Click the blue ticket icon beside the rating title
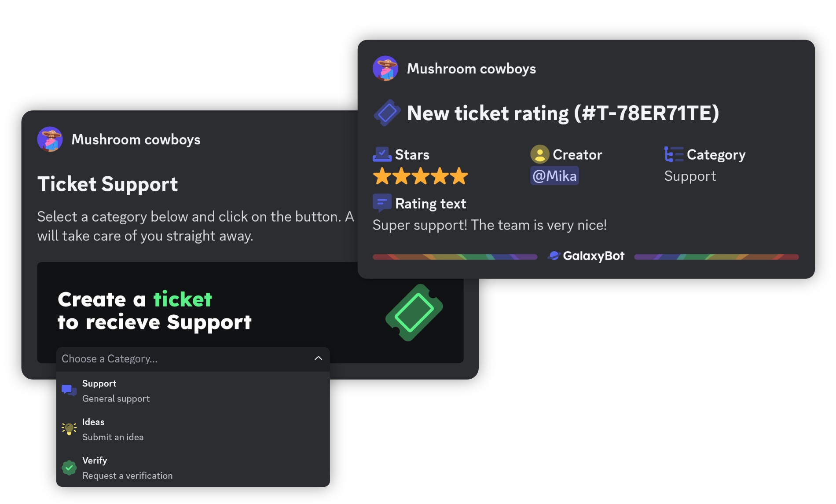The height and width of the screenshot is (504, 836). click(386, 113)
